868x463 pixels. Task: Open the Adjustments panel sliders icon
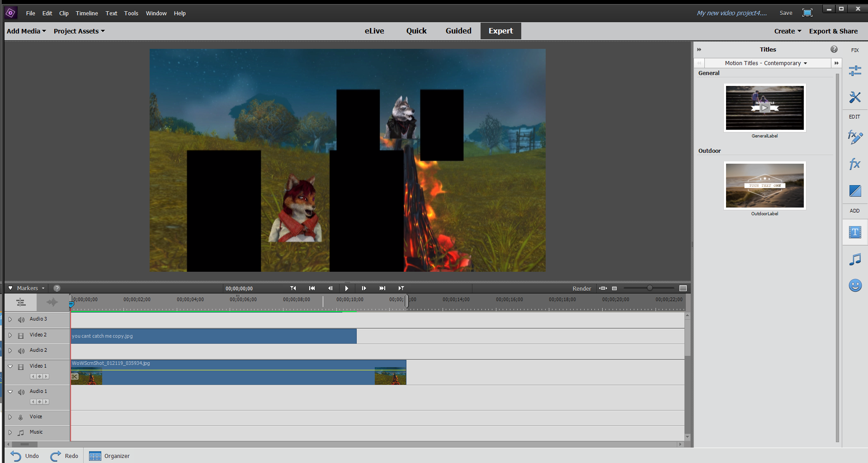854,71
